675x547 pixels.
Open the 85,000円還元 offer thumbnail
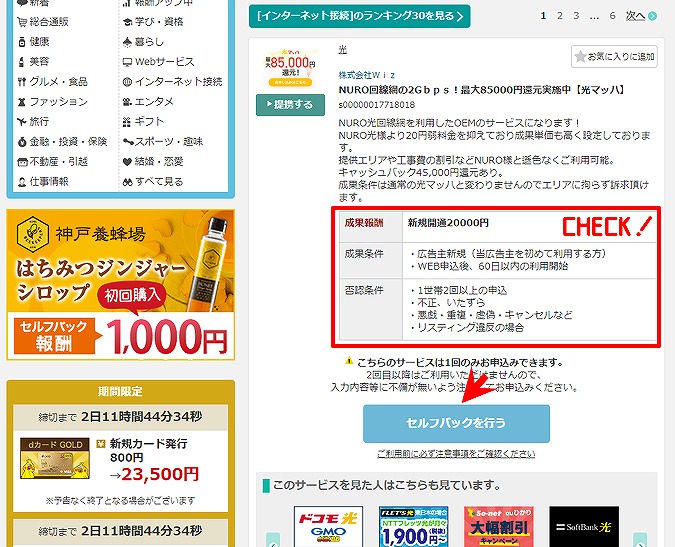(290, 67)
